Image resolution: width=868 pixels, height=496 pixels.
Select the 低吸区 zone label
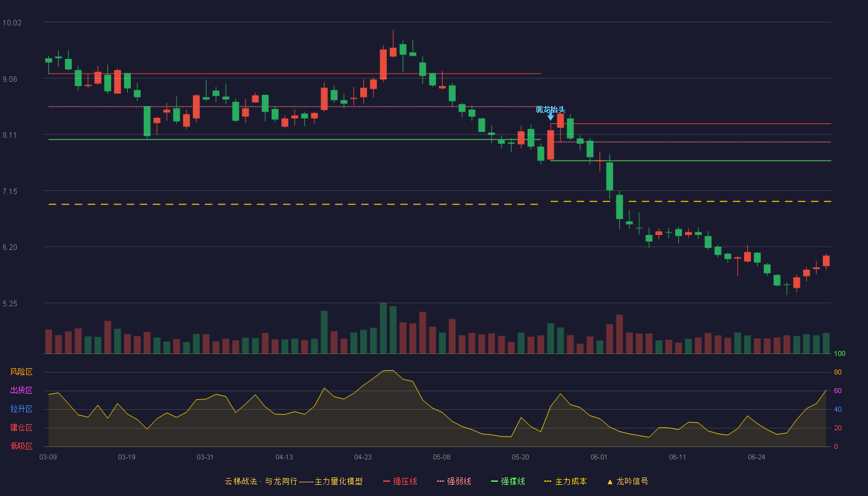point(21,446)
